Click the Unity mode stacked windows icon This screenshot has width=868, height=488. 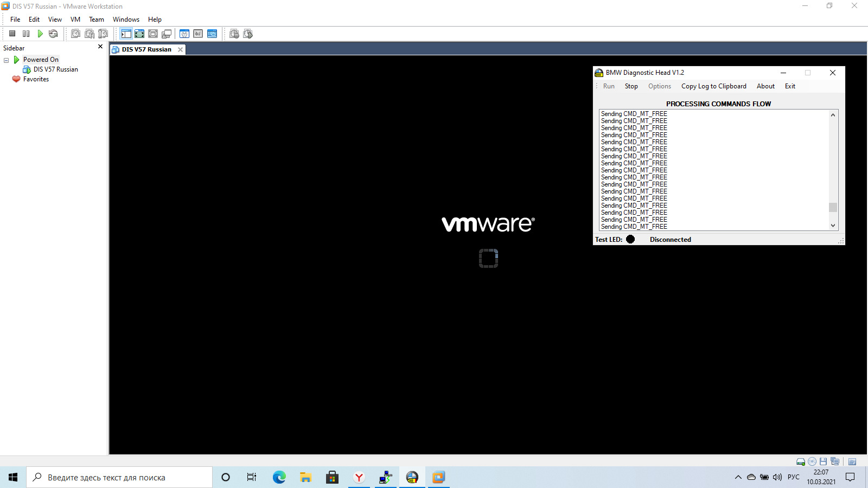(167, 34)
